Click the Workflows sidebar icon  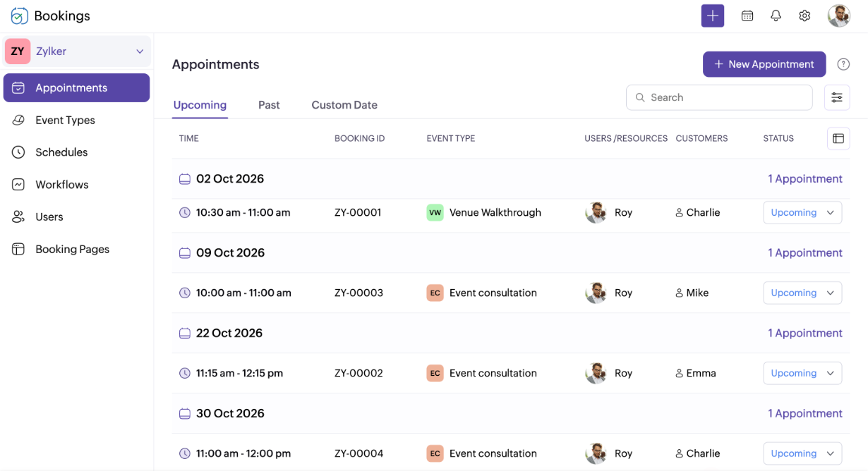(19, 185)
